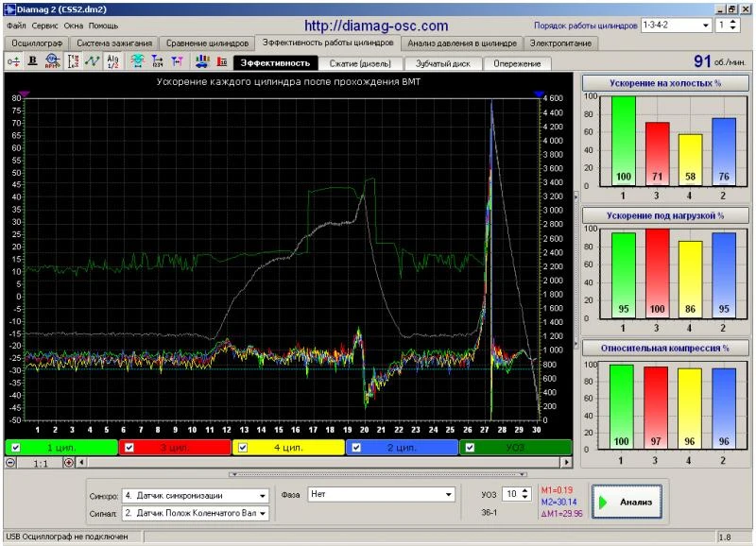Uncheck the 1 цил. cylinder checkbox
756x546 pixels.
(16, 448)
